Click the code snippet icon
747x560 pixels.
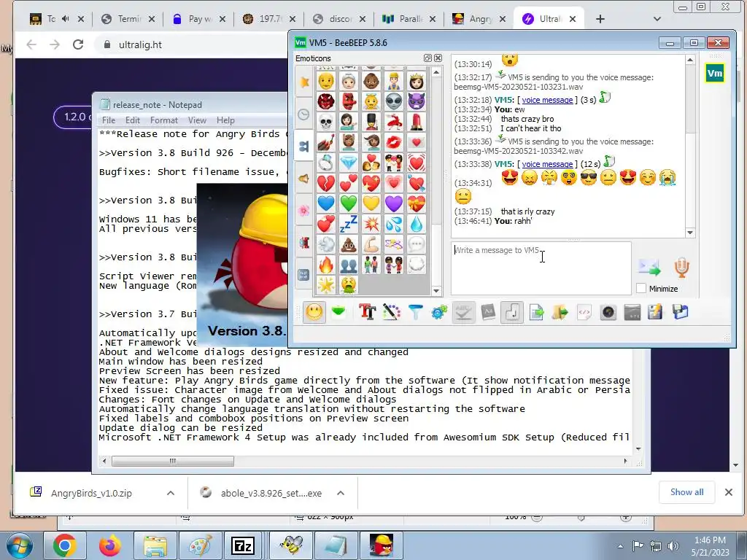click(584, 312)
